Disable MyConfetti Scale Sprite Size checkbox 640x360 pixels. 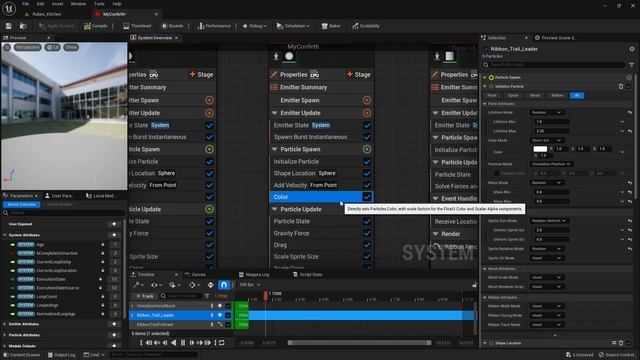point(367,256)
